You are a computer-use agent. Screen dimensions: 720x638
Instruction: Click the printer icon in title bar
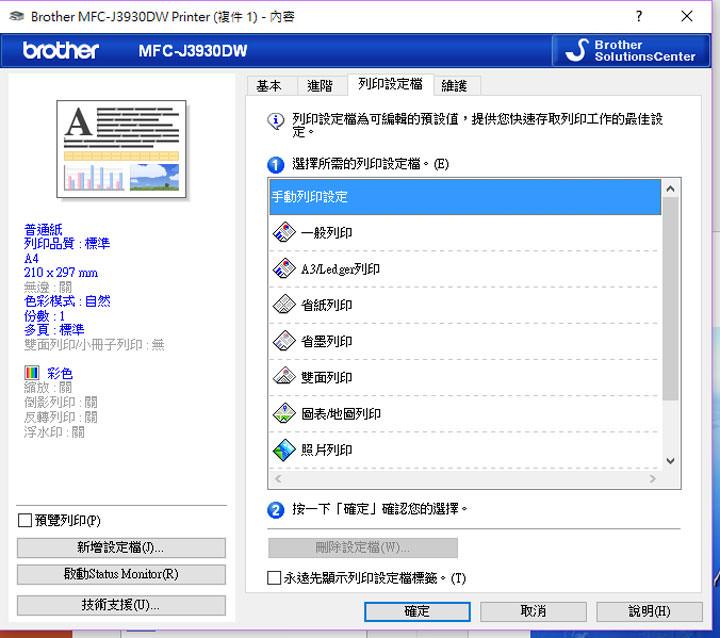[x=17, y=17]
